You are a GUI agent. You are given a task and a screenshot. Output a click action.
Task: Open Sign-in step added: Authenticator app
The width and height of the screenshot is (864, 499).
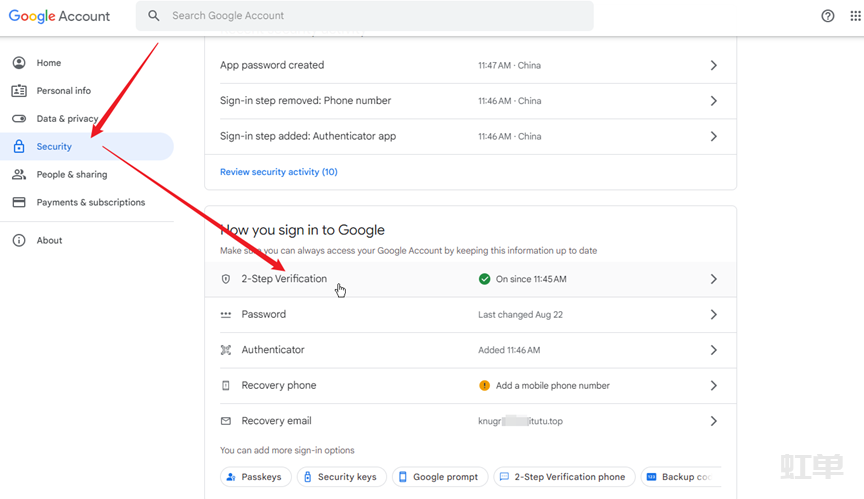click(471, 136)
